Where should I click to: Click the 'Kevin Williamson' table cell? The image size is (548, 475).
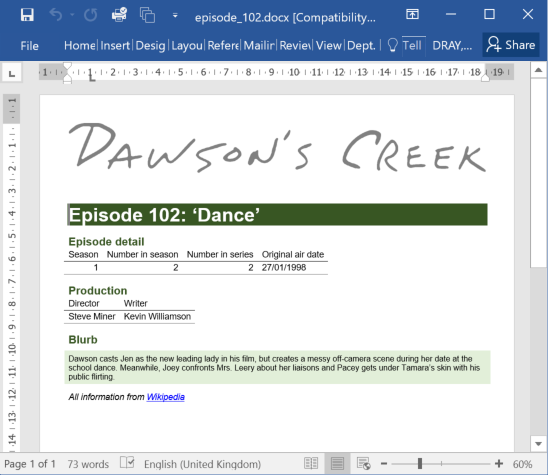157,316
